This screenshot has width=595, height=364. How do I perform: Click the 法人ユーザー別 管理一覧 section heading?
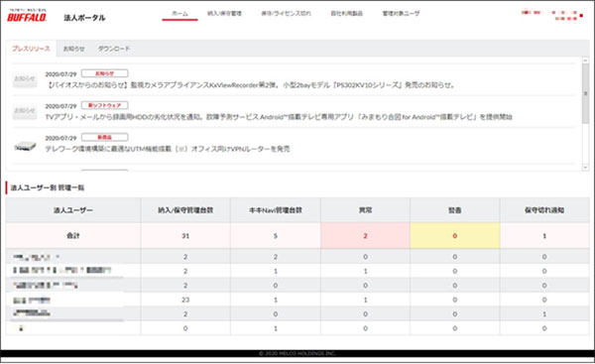tap(48, 187)
